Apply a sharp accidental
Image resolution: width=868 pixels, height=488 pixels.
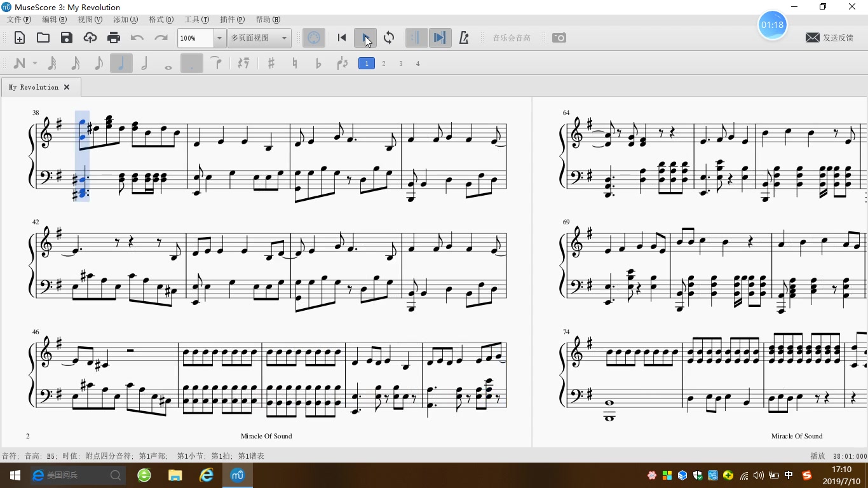coord(271,64)
